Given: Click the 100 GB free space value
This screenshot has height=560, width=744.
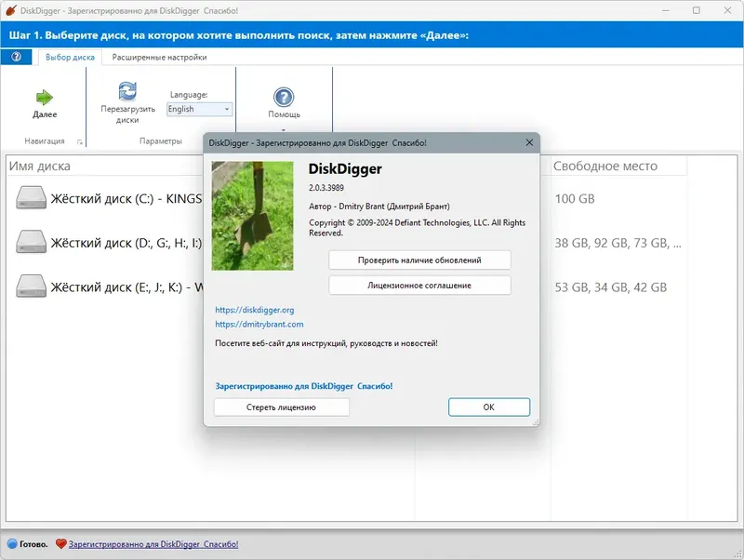Looking at the screenshot, I should 575,199.
